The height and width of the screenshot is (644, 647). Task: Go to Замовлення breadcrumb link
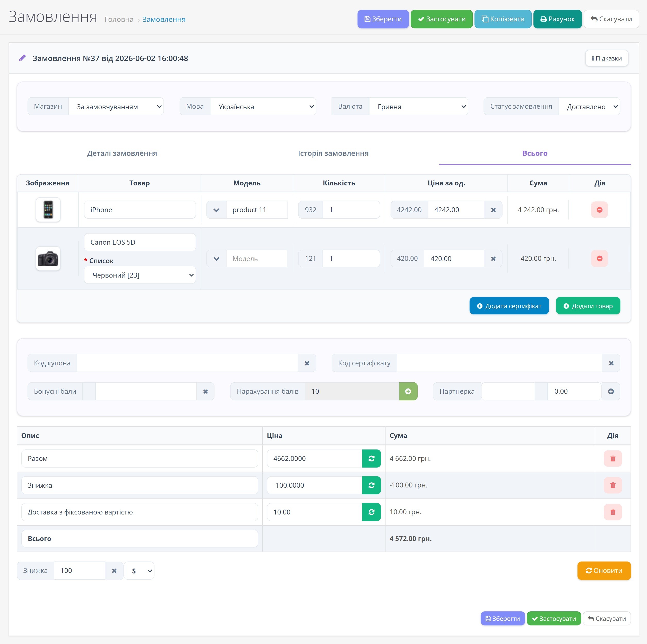pos(164,19)
